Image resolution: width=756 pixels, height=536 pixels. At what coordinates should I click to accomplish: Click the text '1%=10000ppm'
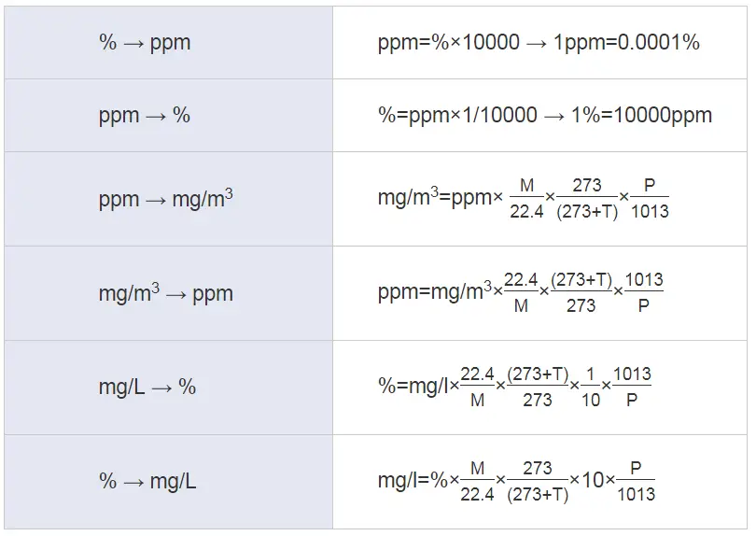click(x=642, y=115)
